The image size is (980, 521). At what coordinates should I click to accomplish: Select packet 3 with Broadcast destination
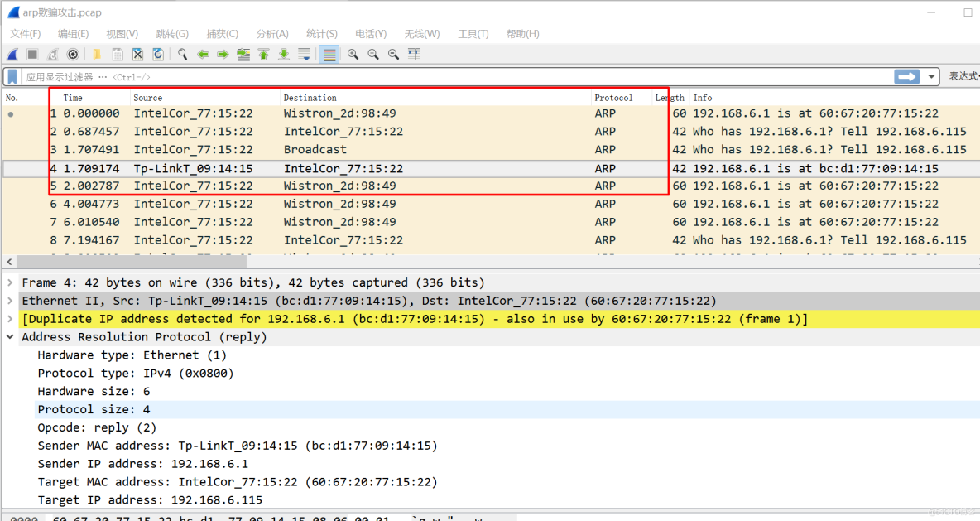pos(491,149)
